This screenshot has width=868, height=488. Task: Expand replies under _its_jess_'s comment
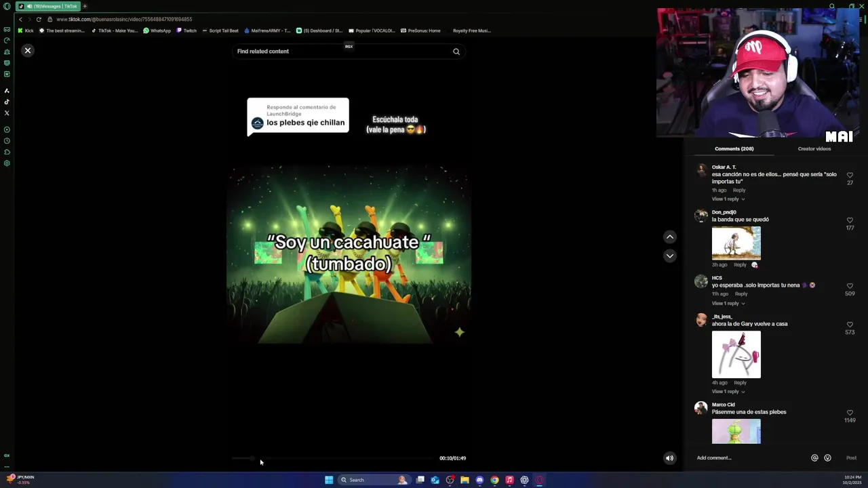click(728, 392)
